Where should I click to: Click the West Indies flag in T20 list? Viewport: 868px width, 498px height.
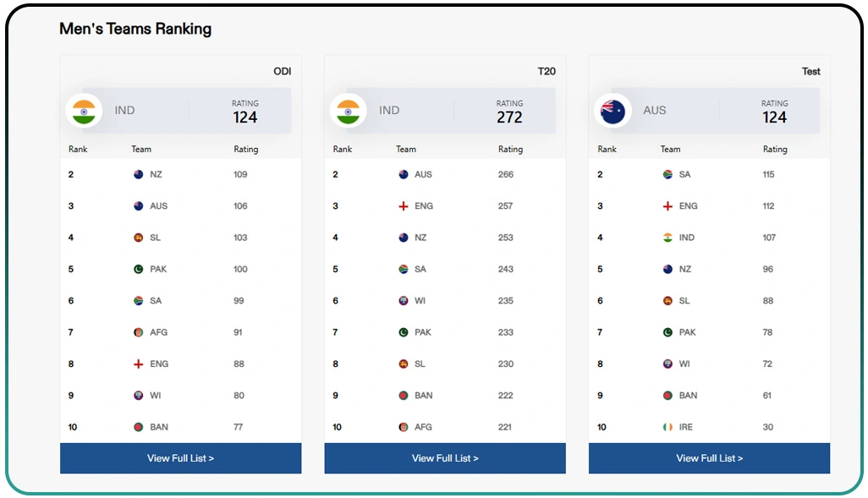[x=404, y=301]
